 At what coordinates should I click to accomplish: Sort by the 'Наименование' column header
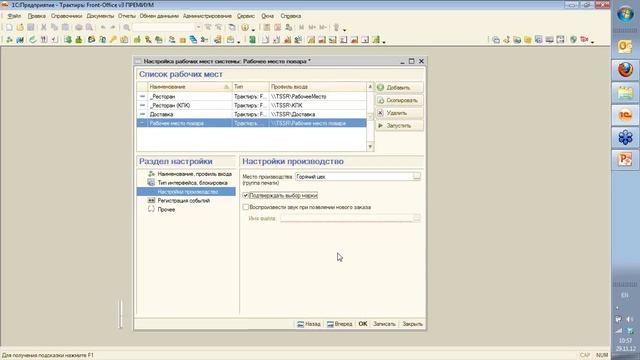189,87
